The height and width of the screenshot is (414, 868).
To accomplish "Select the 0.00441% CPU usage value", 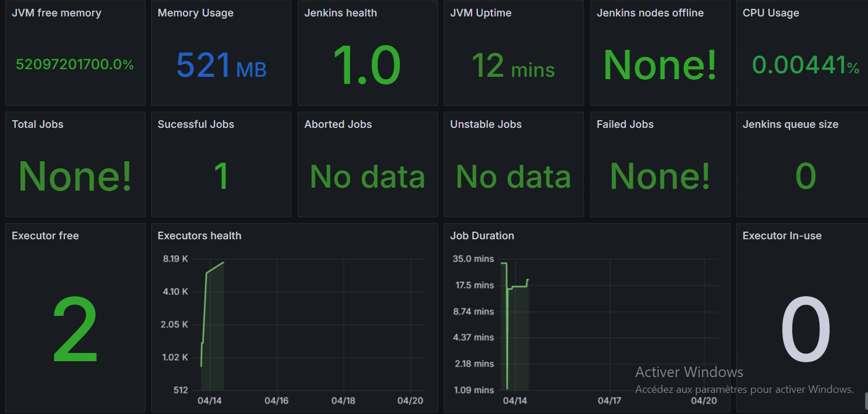I will tap(805, 66).
